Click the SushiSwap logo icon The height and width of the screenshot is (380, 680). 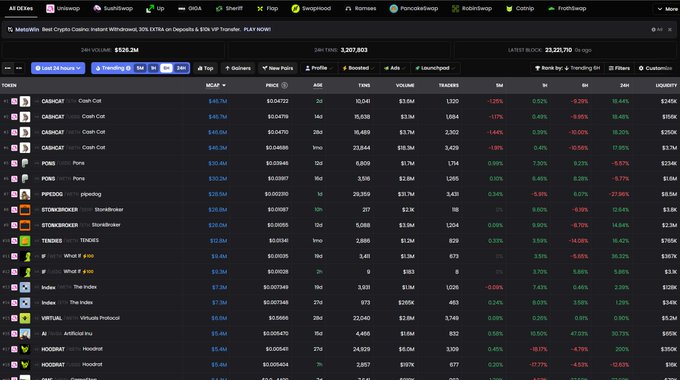click(x=97, y=9)
